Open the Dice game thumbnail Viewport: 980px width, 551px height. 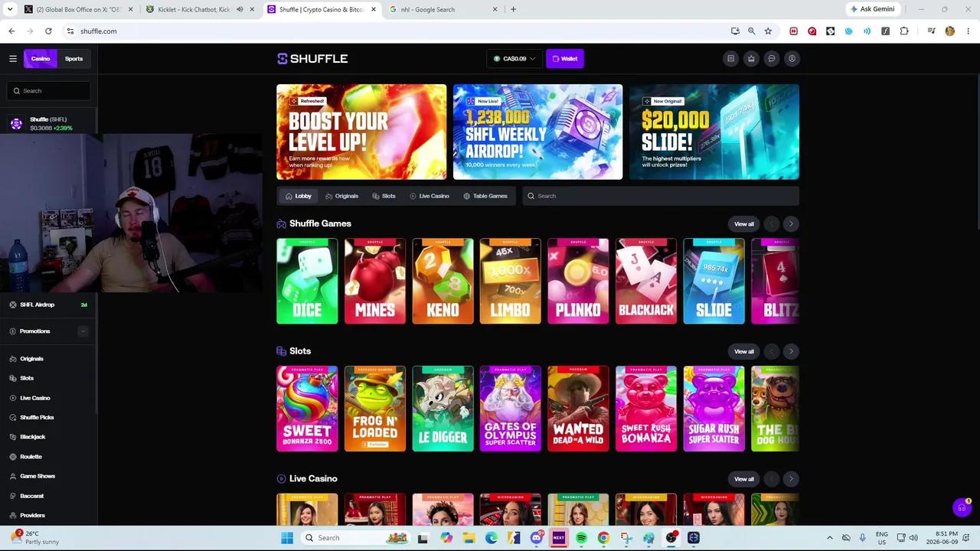[307, 281]
